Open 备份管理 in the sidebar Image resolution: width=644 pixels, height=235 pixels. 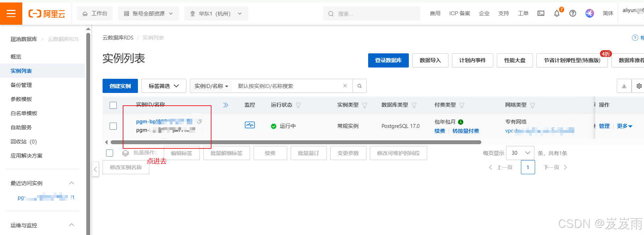coord(21,85)
